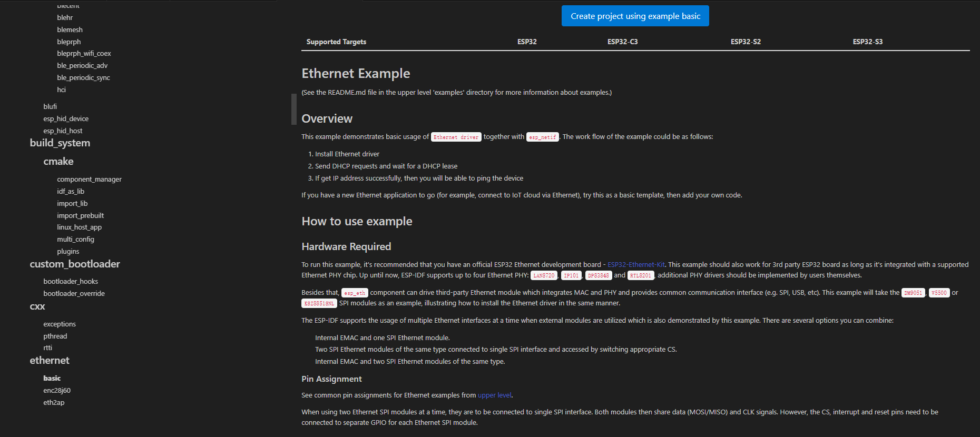Image resolution: width=980 pixels, height=437 pixels.
Task: Click cxx category heading
Action: (37, 307)
